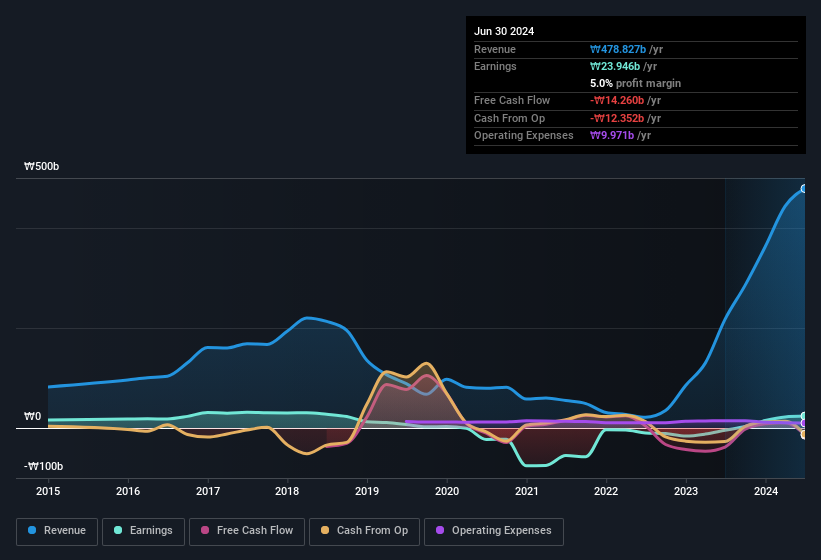This screenshot has height=560, width=821.
Task: Click the ₩500b y-axis label
Action: [x=42, y=167]
